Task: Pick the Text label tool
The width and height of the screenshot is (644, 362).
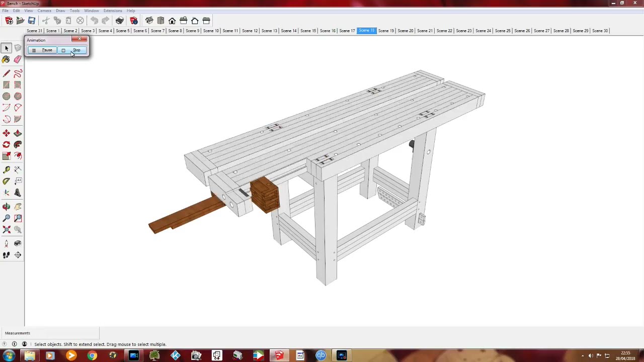Action: [18, 182]
